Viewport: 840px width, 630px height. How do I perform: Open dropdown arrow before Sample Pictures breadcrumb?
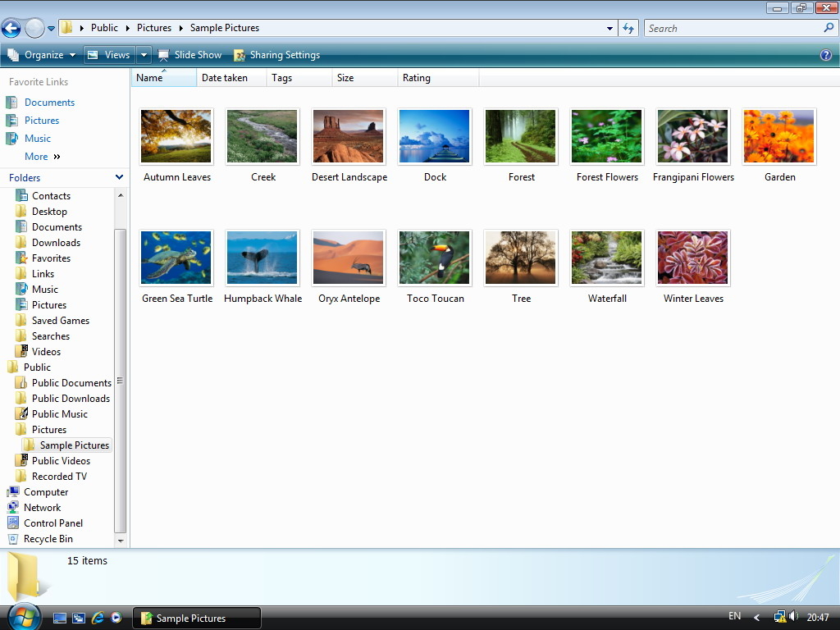pos(181,28)
